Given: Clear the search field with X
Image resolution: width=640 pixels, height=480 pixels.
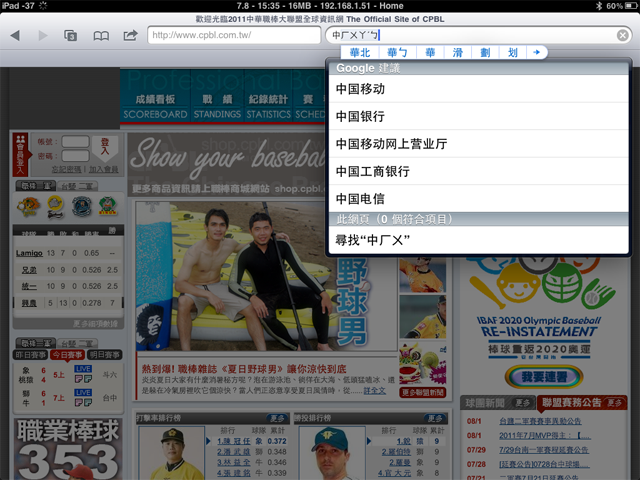Looking at the screenshot, I should point(622,36).
